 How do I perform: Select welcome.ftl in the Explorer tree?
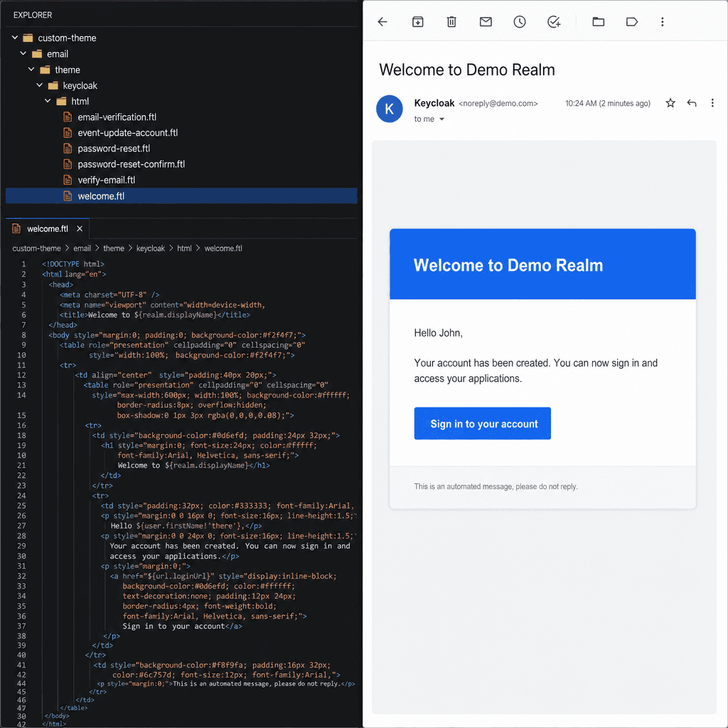(181, 196)
